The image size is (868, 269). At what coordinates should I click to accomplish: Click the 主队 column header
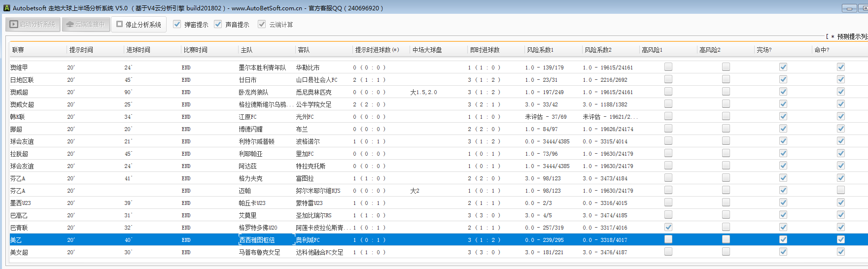[246, 50]
